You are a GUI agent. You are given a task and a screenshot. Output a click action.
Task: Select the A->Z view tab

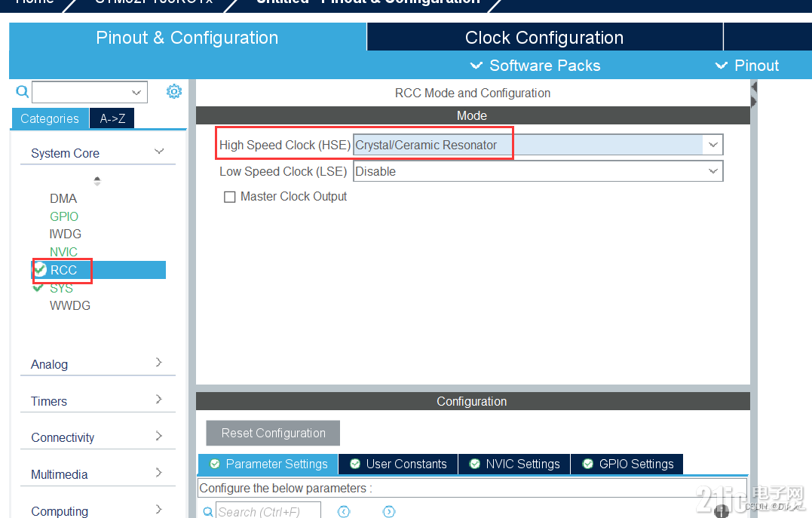(x=112, y=118)
